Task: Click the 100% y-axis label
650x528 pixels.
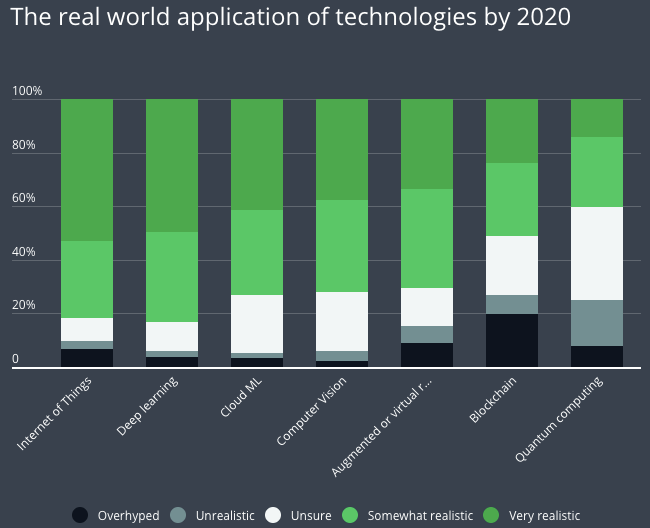Action: coord(27,92)
